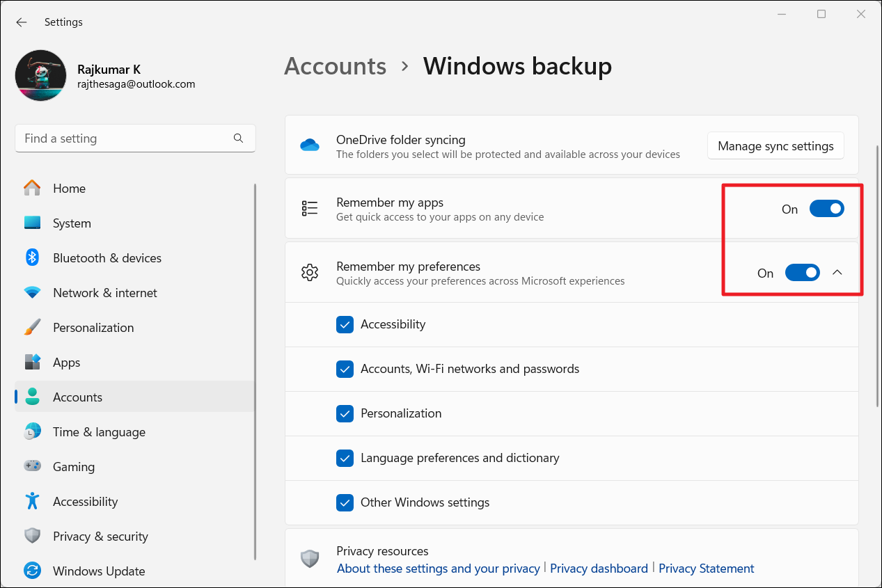Click the Bluetooth & devices icon
This screenshot has height=588, width=882.
coord(32,257)
